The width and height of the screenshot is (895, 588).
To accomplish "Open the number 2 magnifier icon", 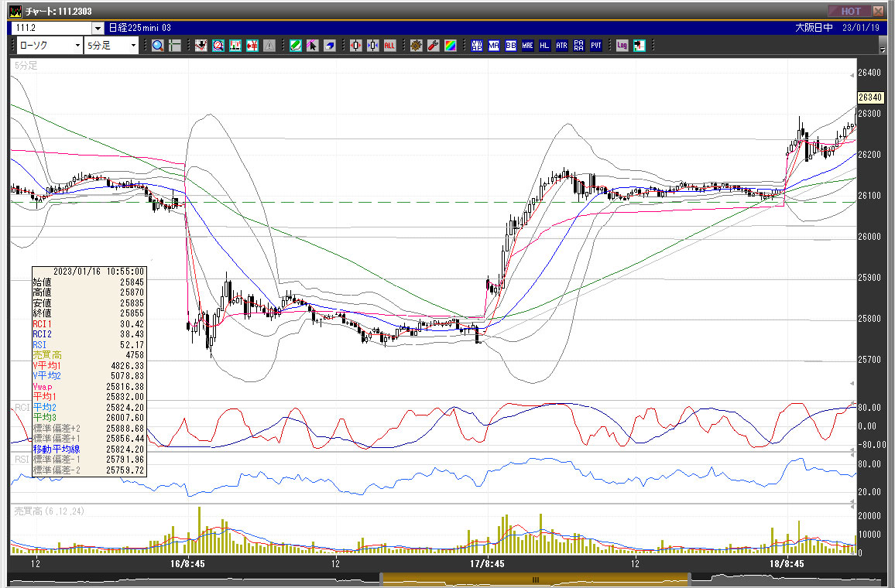I will (x=218, y=46).
